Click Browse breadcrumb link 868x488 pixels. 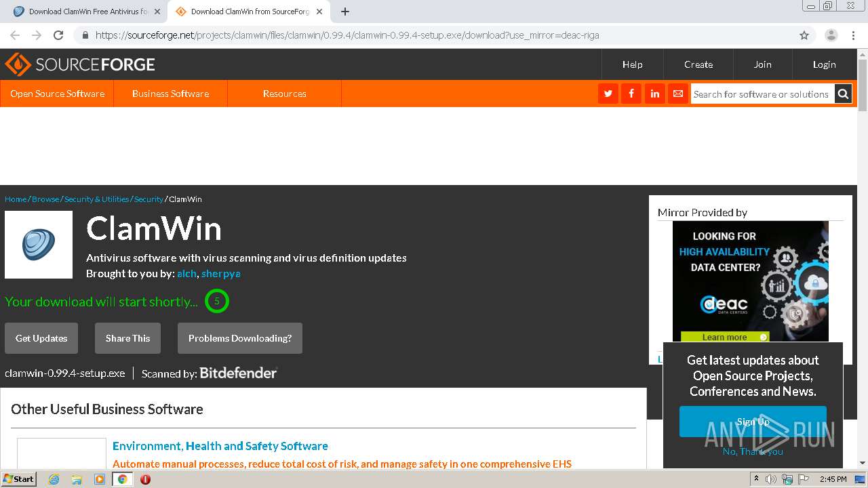click(x=45, y=199)
